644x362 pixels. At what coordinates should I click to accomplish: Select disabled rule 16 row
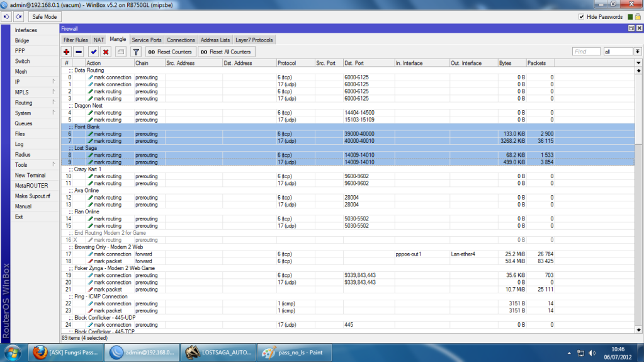[x=347, y=240]
